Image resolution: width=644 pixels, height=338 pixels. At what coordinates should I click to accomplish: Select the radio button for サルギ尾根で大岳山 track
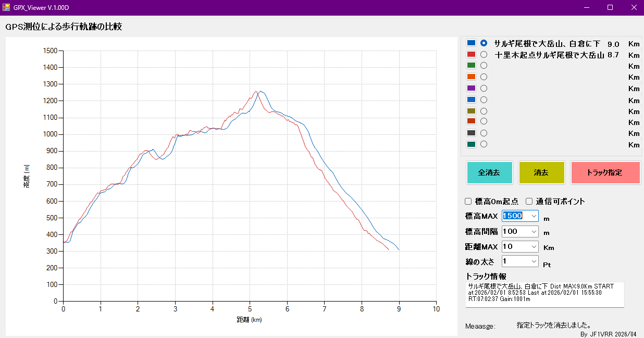[x=484, y=43]
